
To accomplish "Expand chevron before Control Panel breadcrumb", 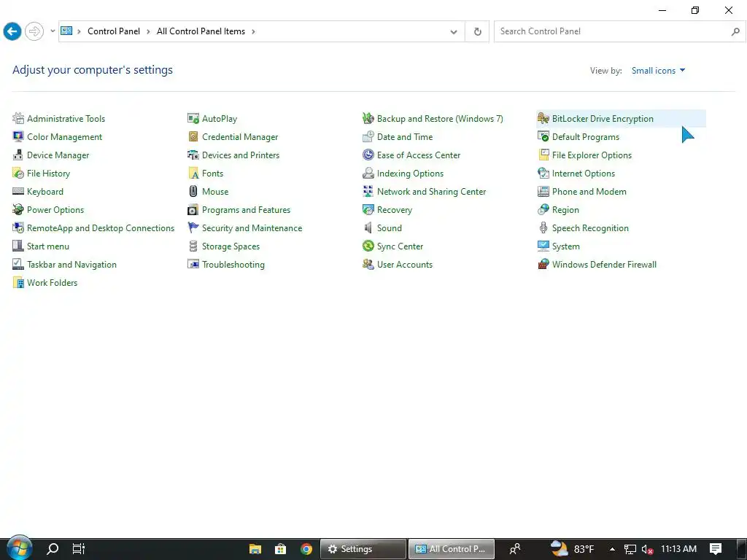I will point(79,31).
